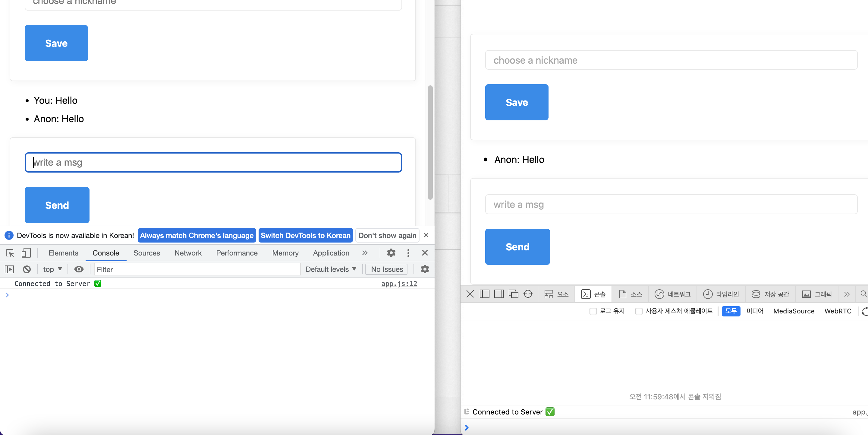868x435 pixels.
Task: Open the console settings gear icon
Action: click(425, 269)
